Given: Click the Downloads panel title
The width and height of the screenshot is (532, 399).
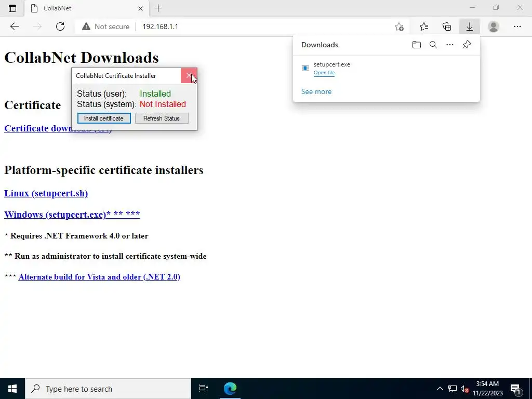Looking at the screenshot, I should (320, 45).
